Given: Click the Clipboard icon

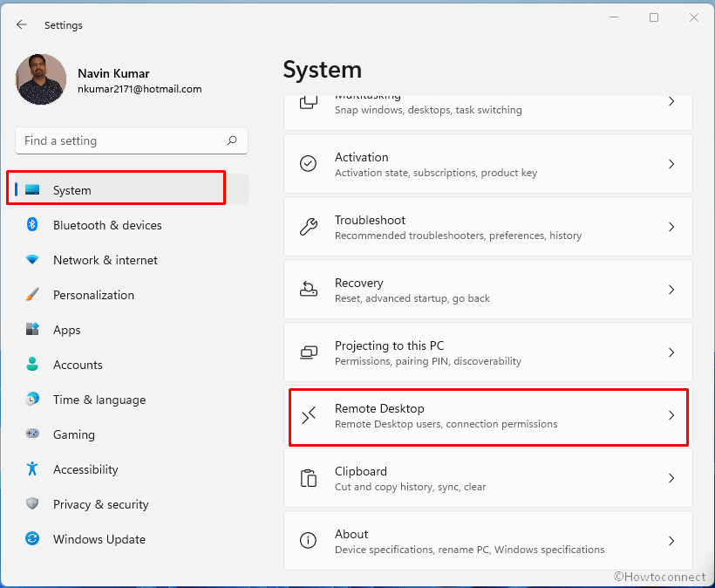Looking at the screenshot, I should (309, 478).
